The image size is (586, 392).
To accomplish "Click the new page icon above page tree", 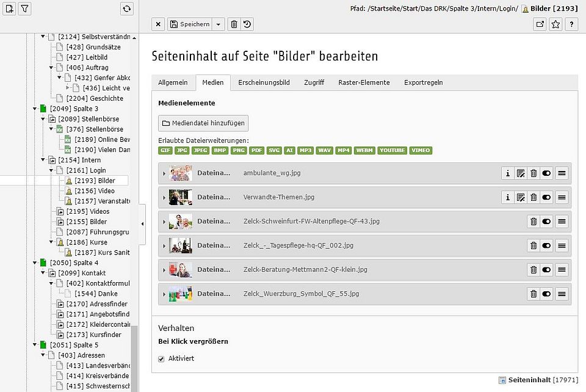I will tap(9, 9).
